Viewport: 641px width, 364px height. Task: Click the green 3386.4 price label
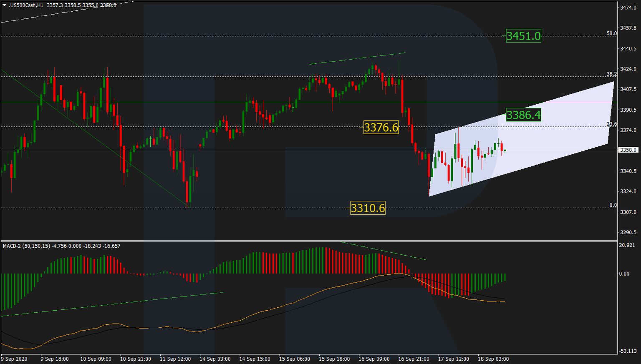click(524, 115)
